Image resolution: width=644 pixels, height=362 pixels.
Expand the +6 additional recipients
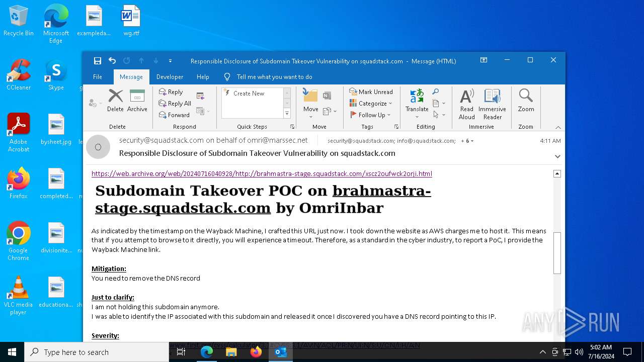pos(467,141)
